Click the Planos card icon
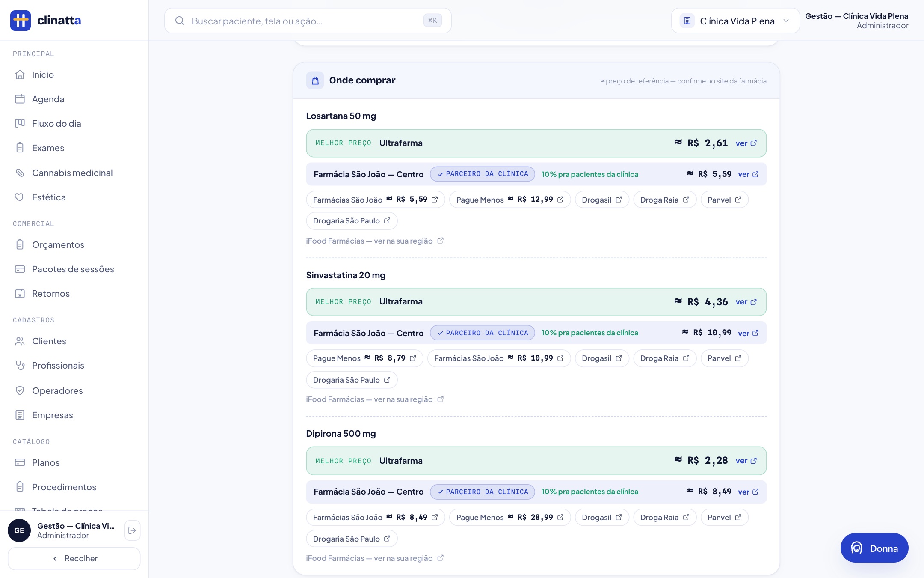924x578 pixels. pyautogui.click(x=20, y=463)
